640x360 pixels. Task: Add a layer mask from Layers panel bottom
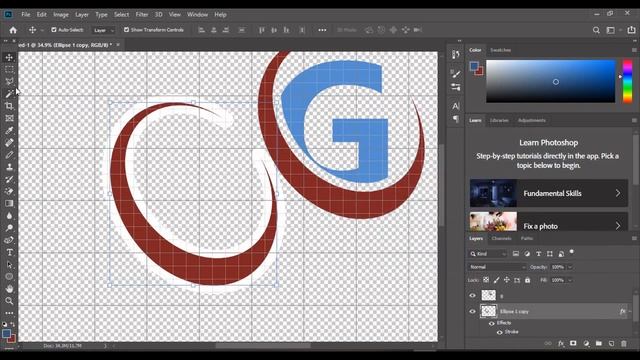573,344
